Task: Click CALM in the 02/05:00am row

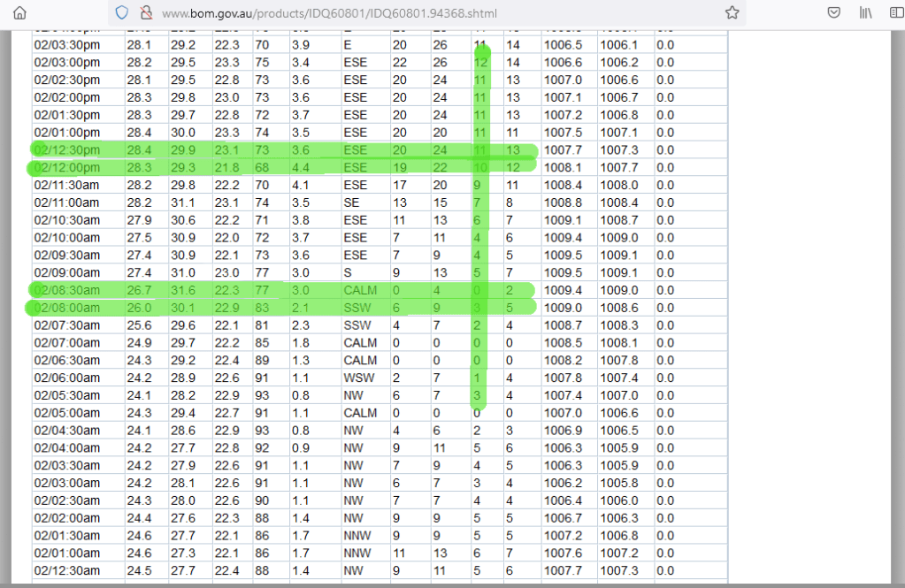Action: click(360, 413)
